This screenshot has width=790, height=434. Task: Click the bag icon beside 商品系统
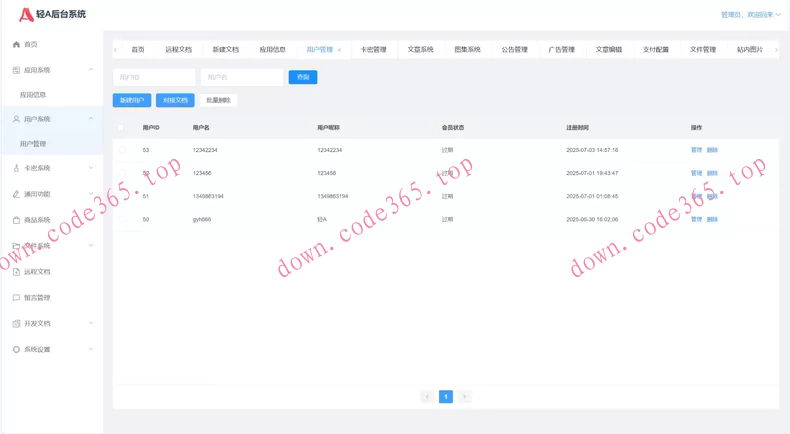point(16,220)
